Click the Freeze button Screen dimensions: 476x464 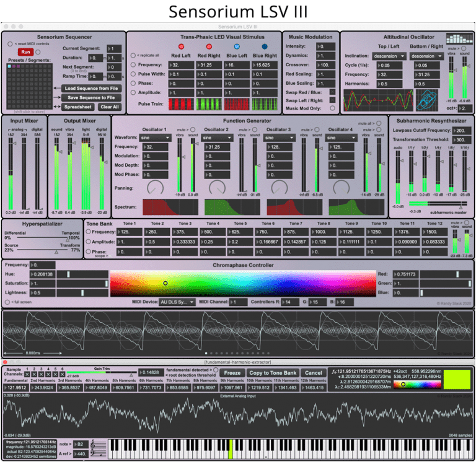(232, 373)
